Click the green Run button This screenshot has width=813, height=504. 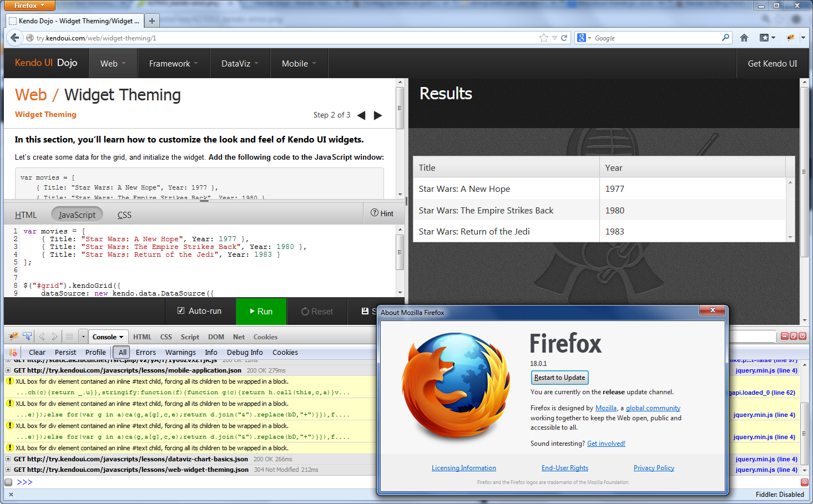pos(261,311)
